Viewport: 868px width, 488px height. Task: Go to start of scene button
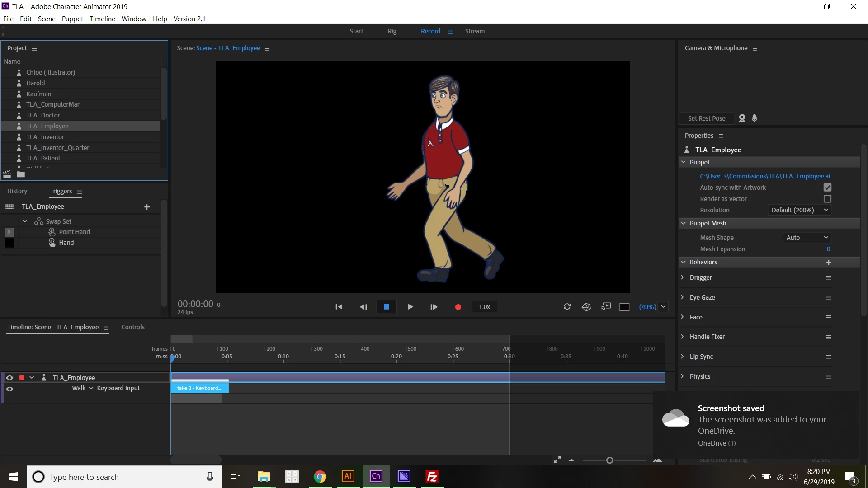[339, 307]
